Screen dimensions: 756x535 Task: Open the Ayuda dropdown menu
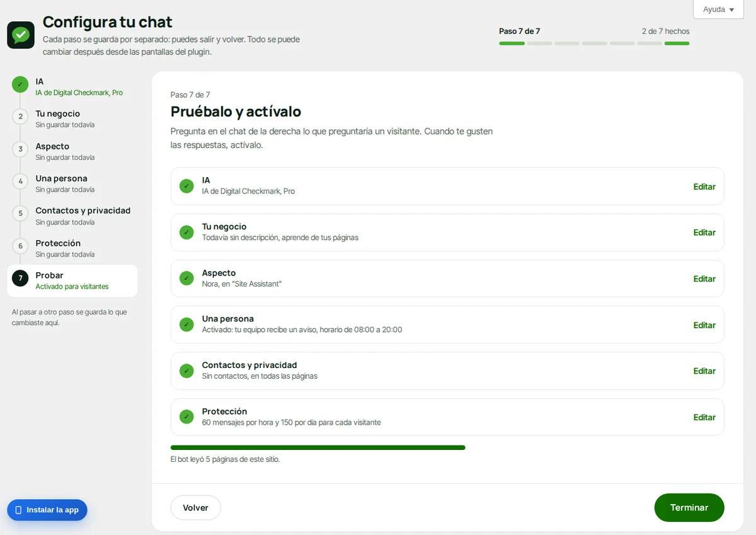[x=718, y=9]
